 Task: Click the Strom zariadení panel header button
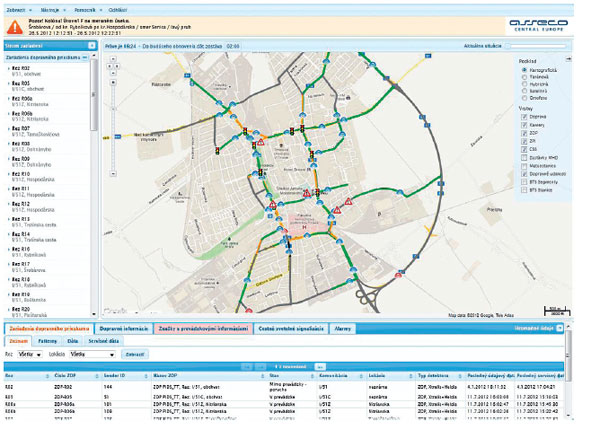27,45
